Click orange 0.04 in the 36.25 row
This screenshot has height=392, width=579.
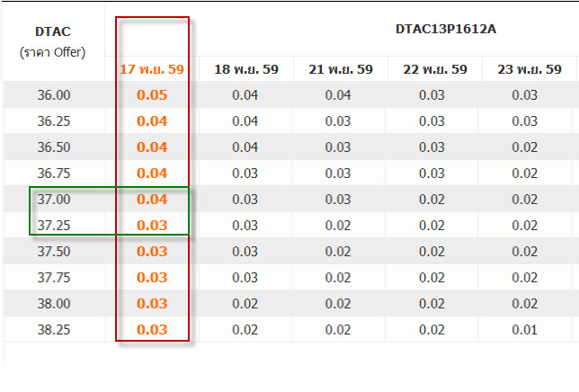click(x=152, y=121)
